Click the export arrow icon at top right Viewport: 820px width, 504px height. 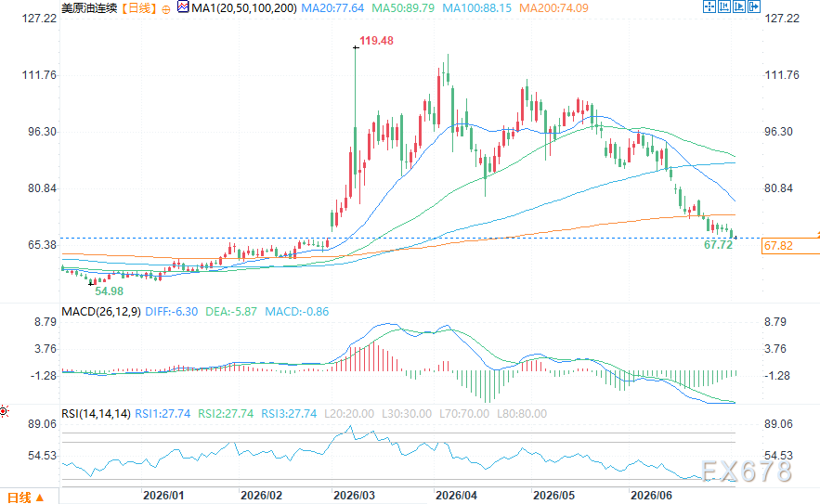(753, 6)
